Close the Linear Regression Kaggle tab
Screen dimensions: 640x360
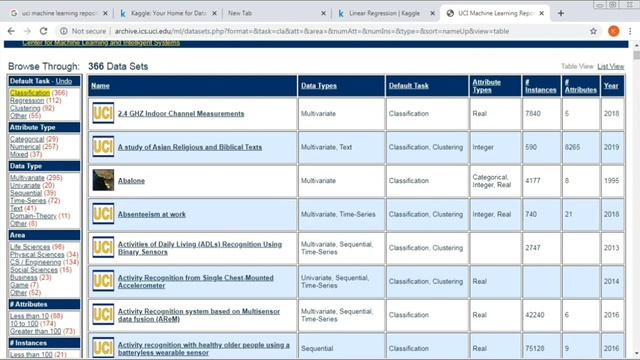(x=432, y=13)
